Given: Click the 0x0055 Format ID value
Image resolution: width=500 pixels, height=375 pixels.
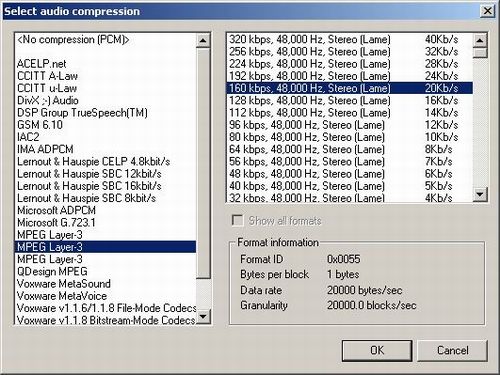Looking at the screenshot, I should (x=343, y=259).
